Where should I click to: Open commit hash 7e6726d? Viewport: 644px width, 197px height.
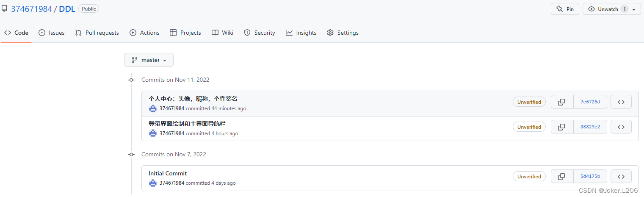pyautogui.click(x=590, y=102)
